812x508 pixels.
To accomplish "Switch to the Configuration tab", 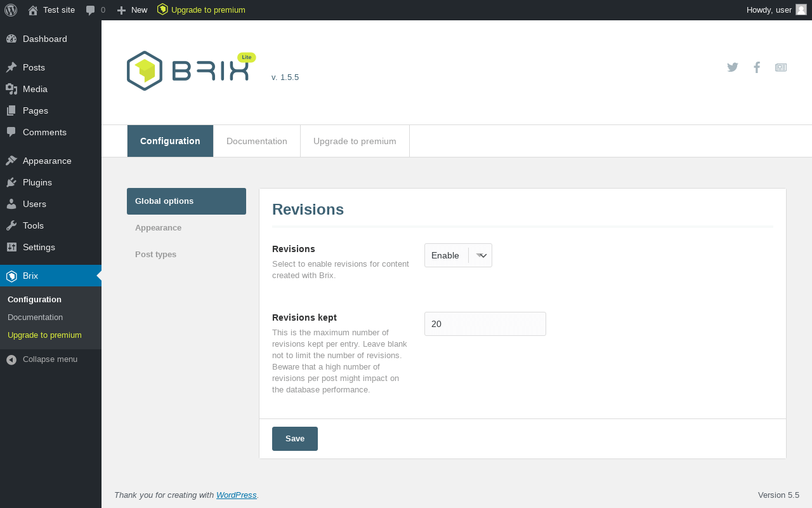I will click(x=170, y=141).
